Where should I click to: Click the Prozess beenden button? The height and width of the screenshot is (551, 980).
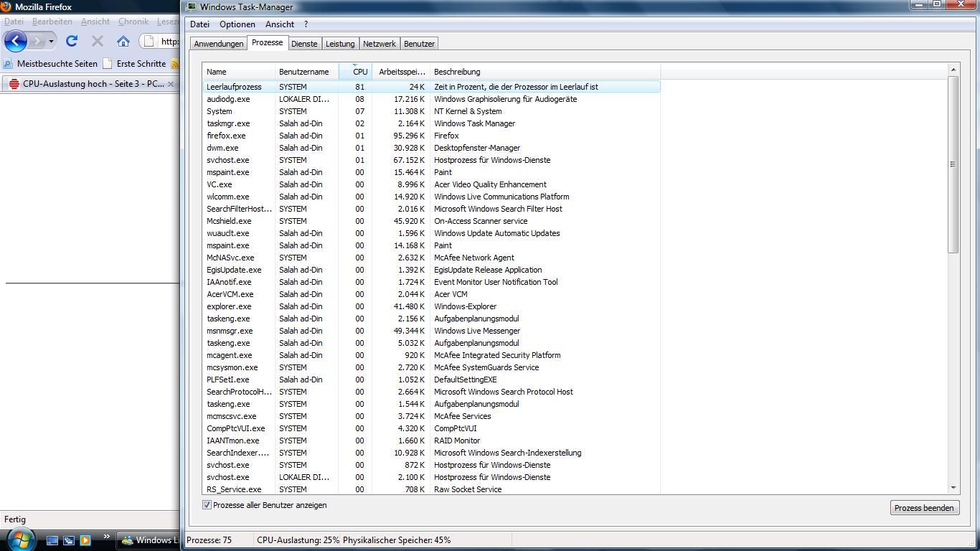(924, 508)
